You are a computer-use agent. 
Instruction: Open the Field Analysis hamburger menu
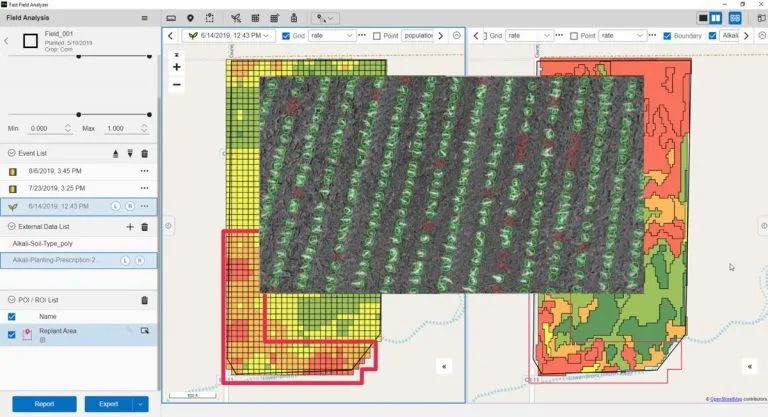145,18
